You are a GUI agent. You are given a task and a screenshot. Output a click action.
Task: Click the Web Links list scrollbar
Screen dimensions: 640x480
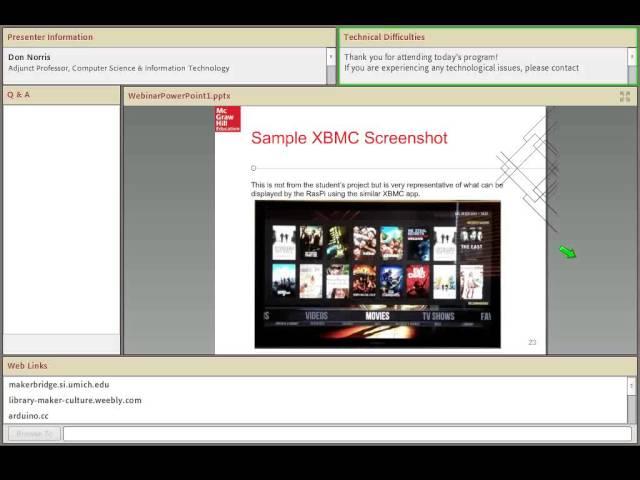click(631, 400)
